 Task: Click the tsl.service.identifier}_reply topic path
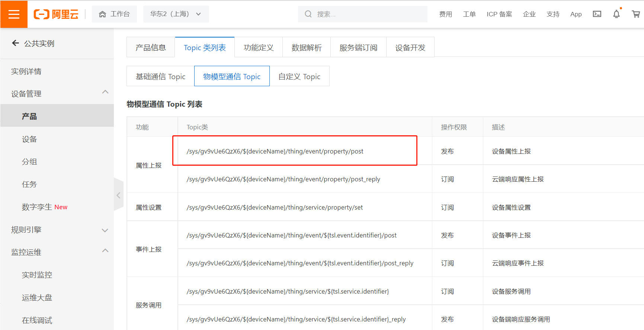[x=296, y=319]
